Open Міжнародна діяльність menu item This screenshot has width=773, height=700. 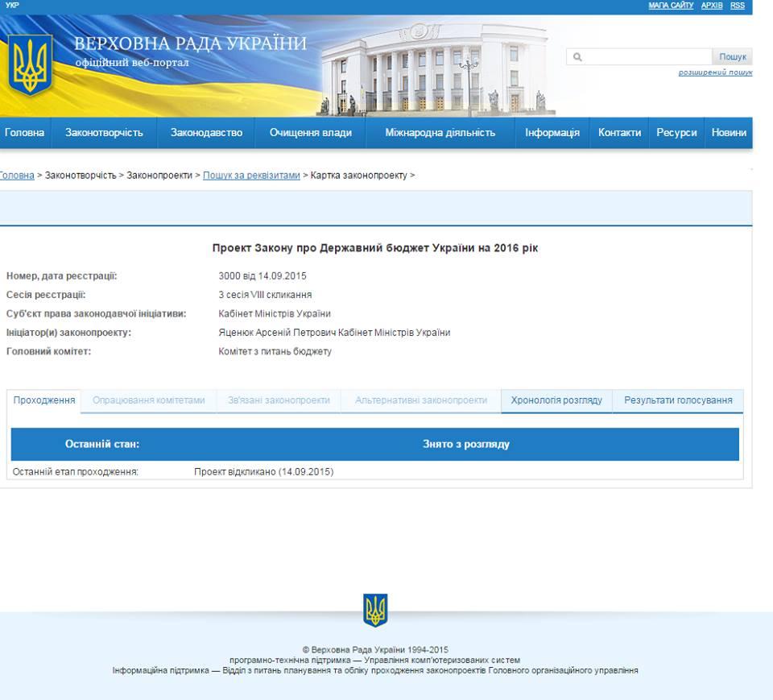(440, 133)
